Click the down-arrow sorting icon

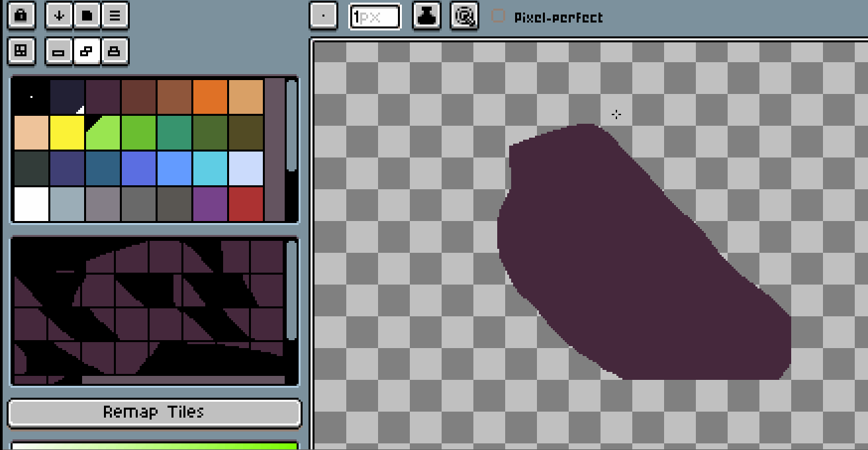[58, 15]
